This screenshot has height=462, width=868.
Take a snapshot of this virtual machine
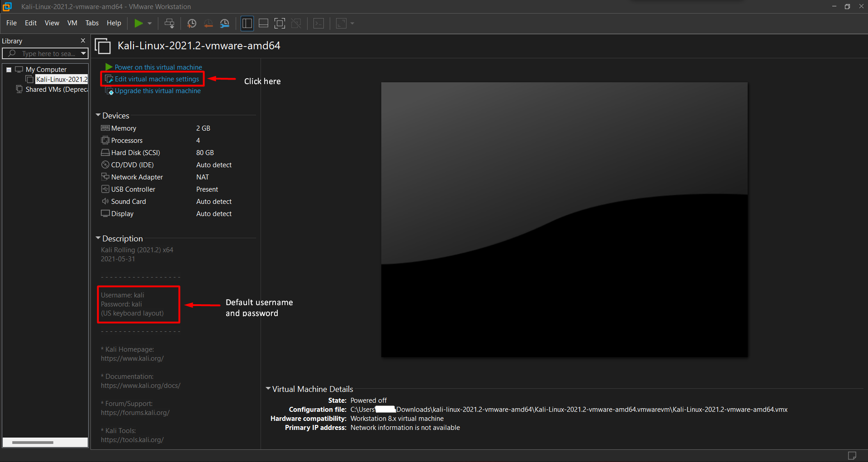point(192,24)
